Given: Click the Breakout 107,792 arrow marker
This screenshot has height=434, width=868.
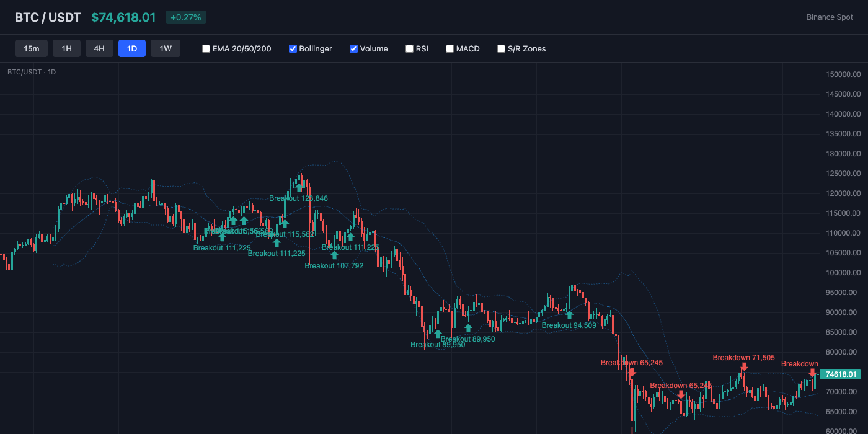Looking at the screenshot, I should tap(335, 254).
